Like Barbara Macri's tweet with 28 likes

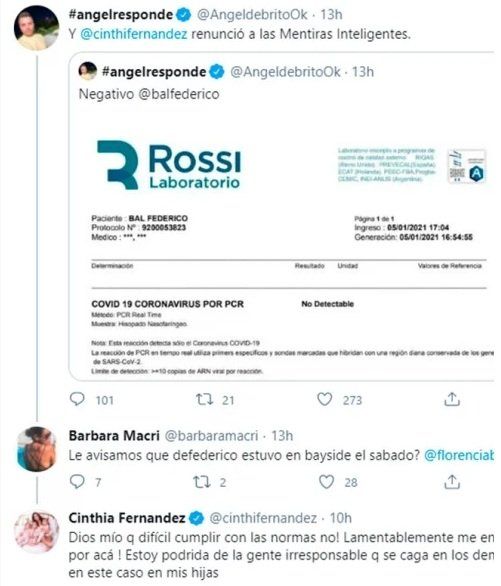point(326,482)
